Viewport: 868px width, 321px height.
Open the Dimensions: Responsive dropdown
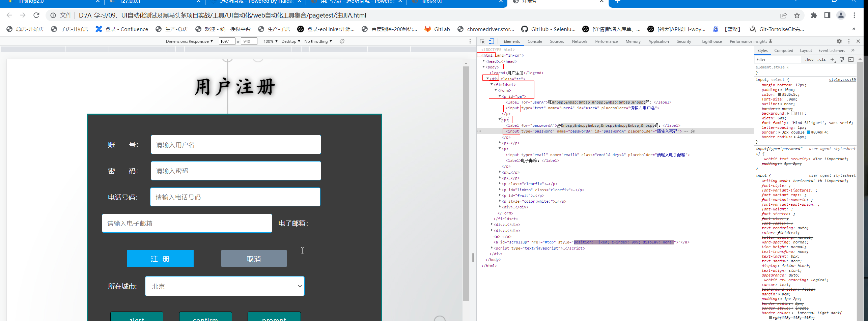pos(189,41)
